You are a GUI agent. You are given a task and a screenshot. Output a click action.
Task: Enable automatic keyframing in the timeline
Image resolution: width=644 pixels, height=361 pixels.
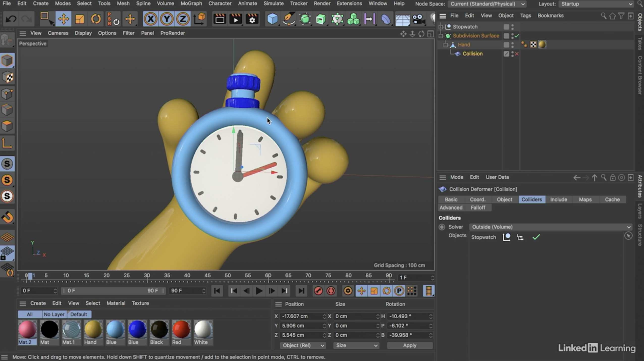click(x=331, y=291)
